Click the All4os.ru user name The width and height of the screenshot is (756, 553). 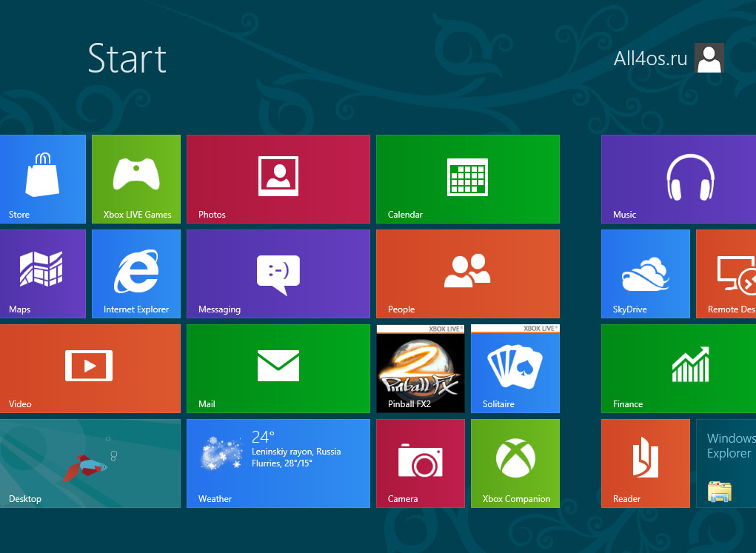(x=650, y=58)
